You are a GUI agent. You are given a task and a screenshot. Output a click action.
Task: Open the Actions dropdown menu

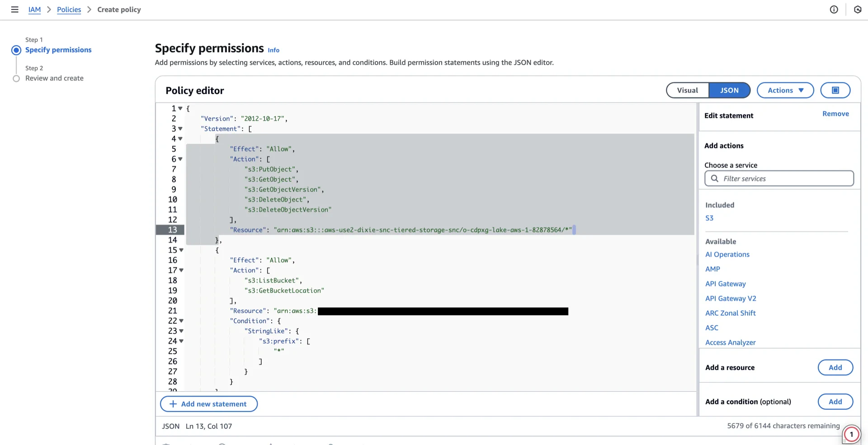(785, 90)
